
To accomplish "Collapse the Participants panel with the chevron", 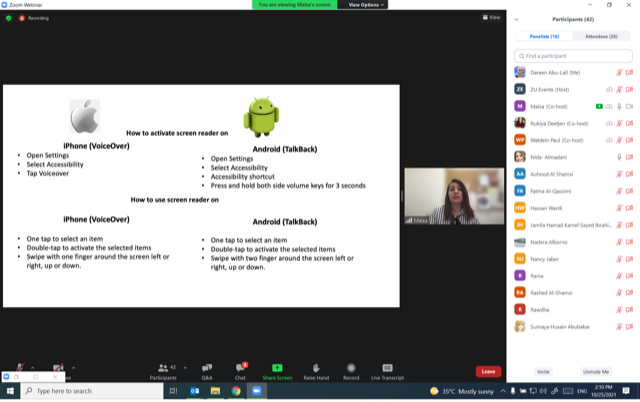I will click(517, 19).
